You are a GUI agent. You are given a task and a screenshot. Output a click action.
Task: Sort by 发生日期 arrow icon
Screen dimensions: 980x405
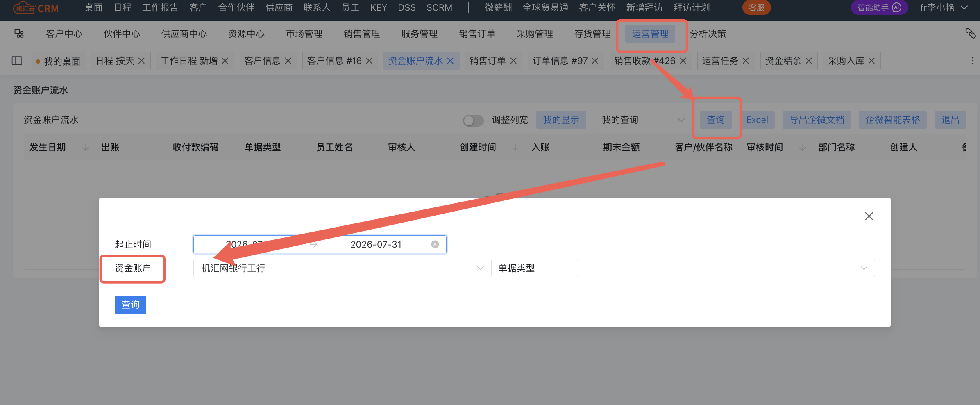tap(86, 147)
